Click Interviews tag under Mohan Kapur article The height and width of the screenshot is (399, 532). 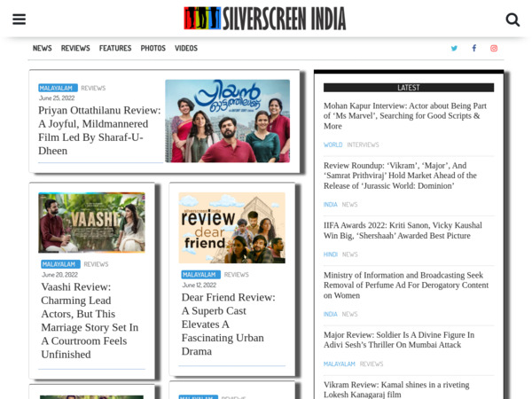point(363,145)
